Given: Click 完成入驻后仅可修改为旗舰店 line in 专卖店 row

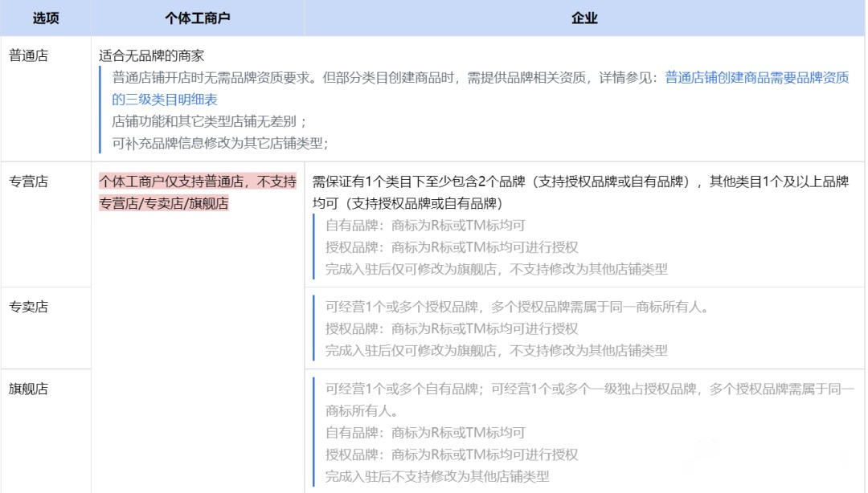Looking at the screenshot, I should point(496,351).
